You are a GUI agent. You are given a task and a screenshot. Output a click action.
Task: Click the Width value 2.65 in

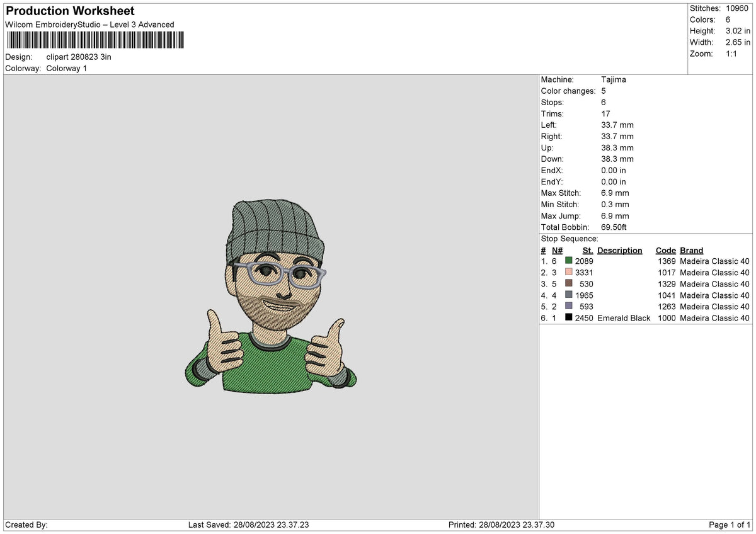click(738, 42)
